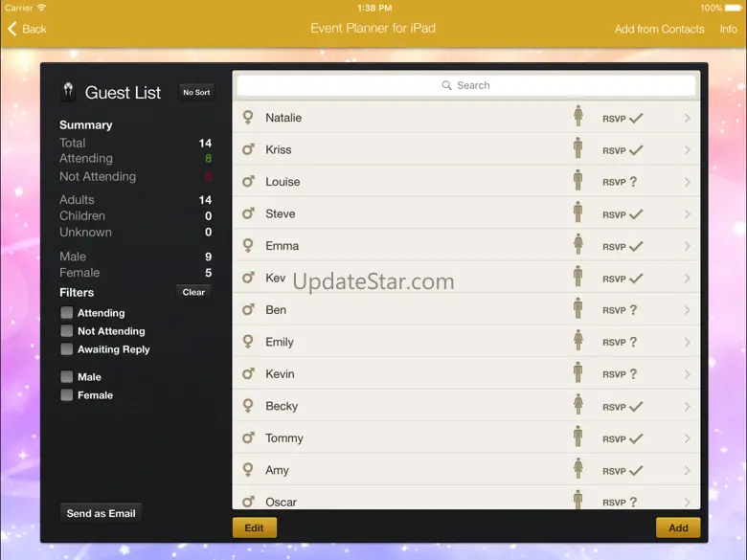The width and height of the screenshot is (747, 560).
Task: Go back using the Back button
Action: tap(27, 29)
